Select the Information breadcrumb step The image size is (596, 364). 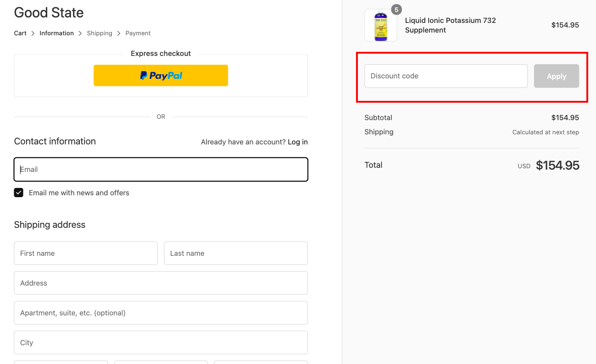(x=56, y=33)
